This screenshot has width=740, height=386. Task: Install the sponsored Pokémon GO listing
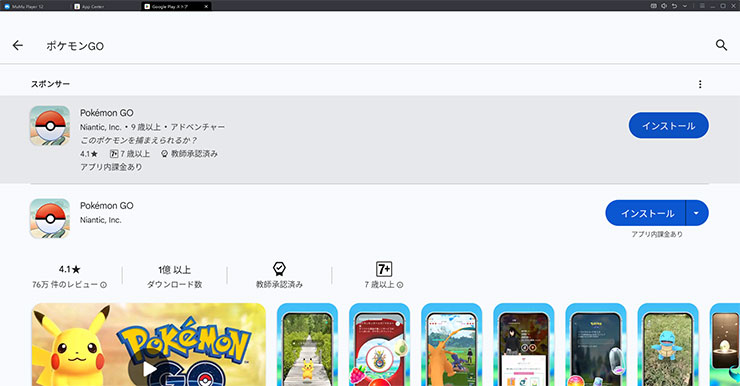click(668, 126)
